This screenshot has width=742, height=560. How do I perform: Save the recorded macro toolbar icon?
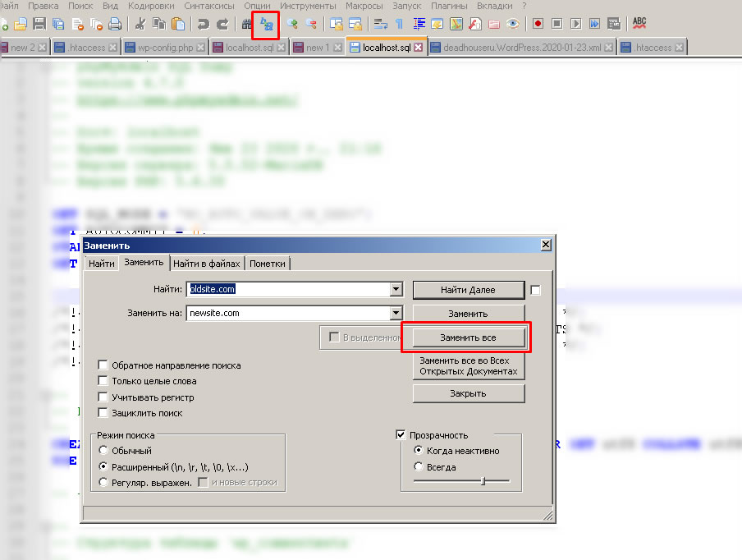[614, 24]
